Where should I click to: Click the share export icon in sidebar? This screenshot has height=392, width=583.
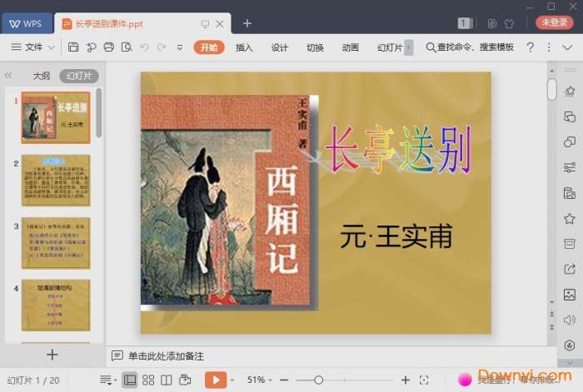point(569,269)
